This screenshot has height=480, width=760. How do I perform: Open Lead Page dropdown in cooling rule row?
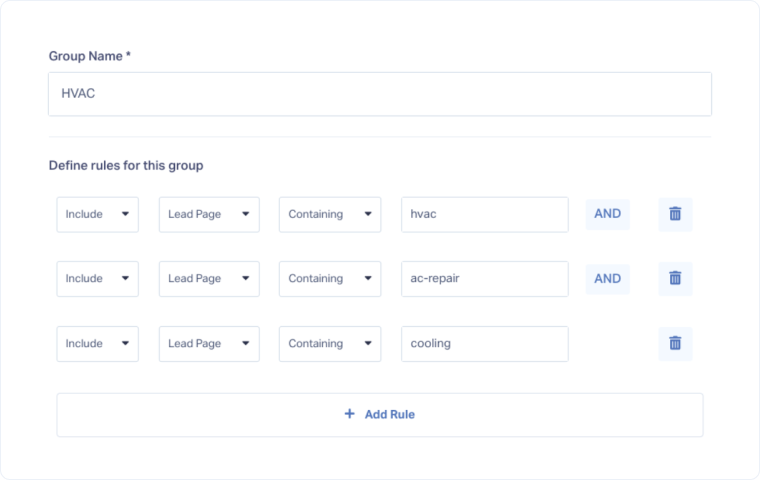coord(209,344)
